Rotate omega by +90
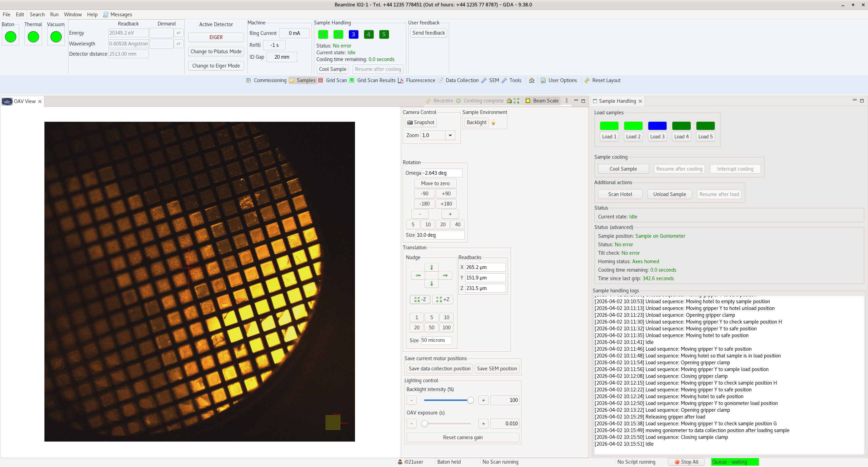 pyautogui.click(x=446, y=194)
